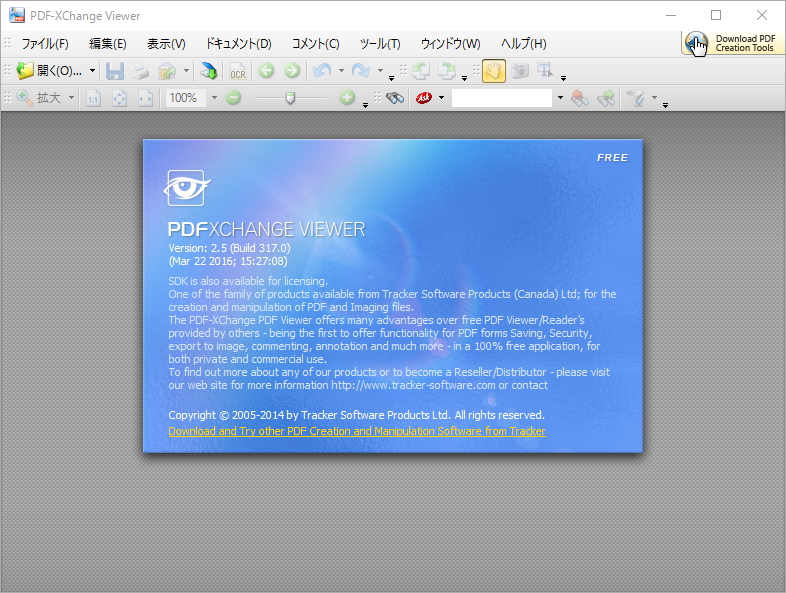This screenshot has width=786, height=593.
Task: Click the rotate clockwise icon
Action: point(446,71)
